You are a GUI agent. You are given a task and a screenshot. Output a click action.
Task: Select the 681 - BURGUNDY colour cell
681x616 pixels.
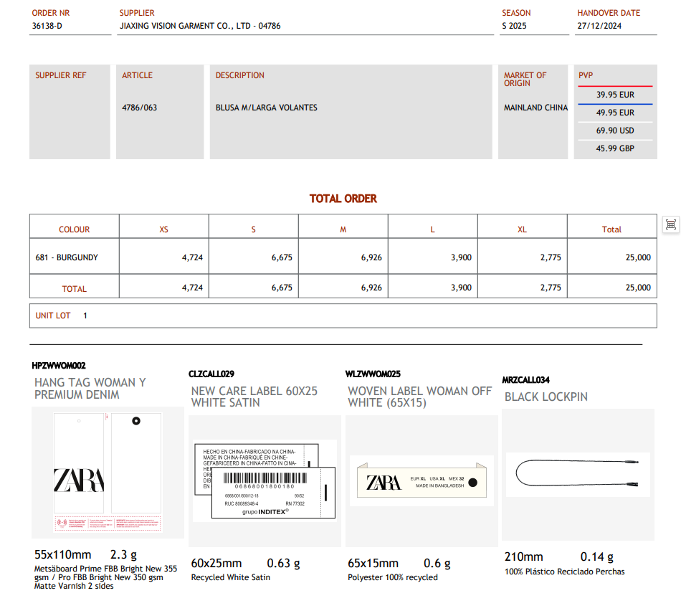click(67, 257)
